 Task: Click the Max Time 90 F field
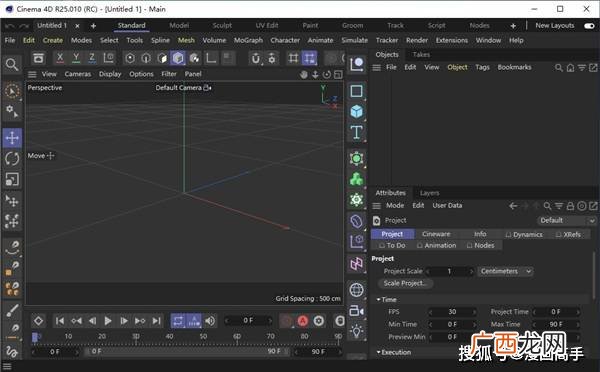click(556, 325)
